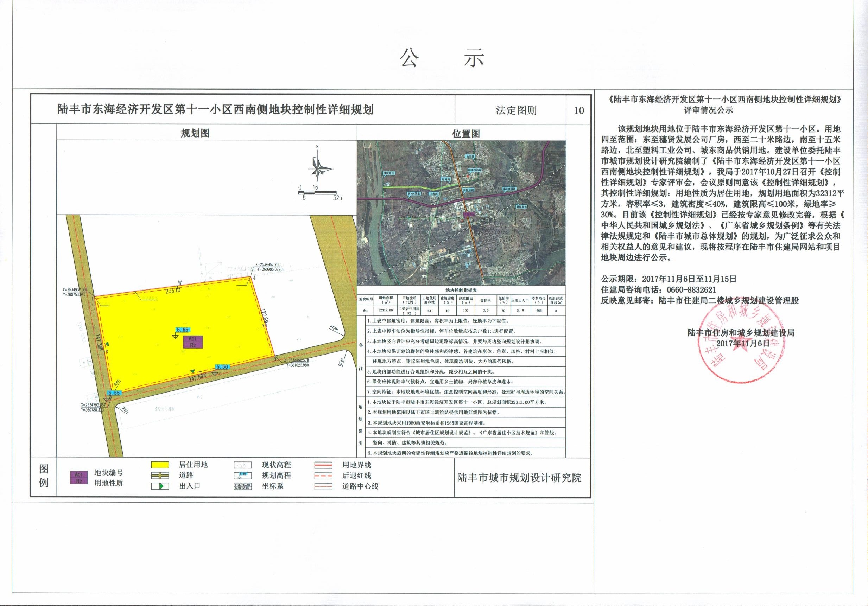Click the 道路 road legend symbol

tap(159, 475)
